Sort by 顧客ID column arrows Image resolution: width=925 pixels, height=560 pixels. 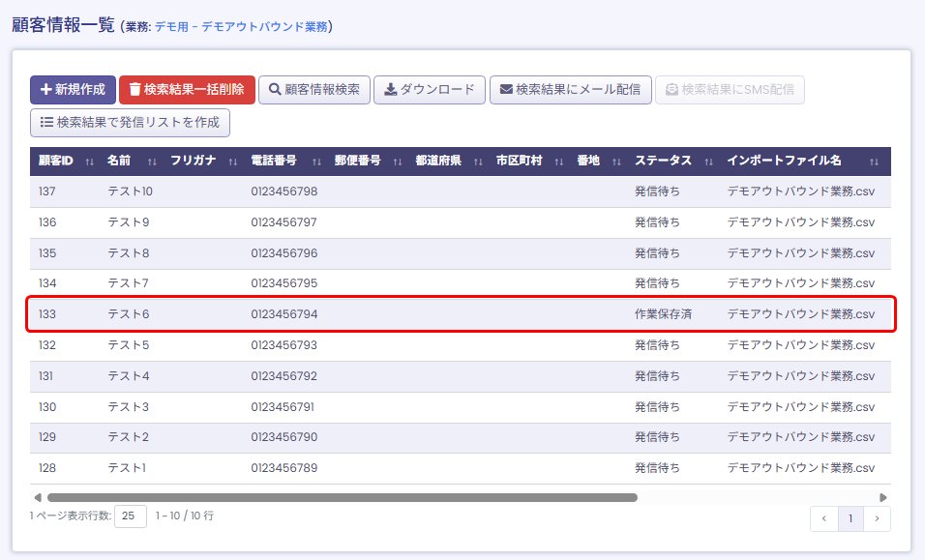[x=90, y=162]
